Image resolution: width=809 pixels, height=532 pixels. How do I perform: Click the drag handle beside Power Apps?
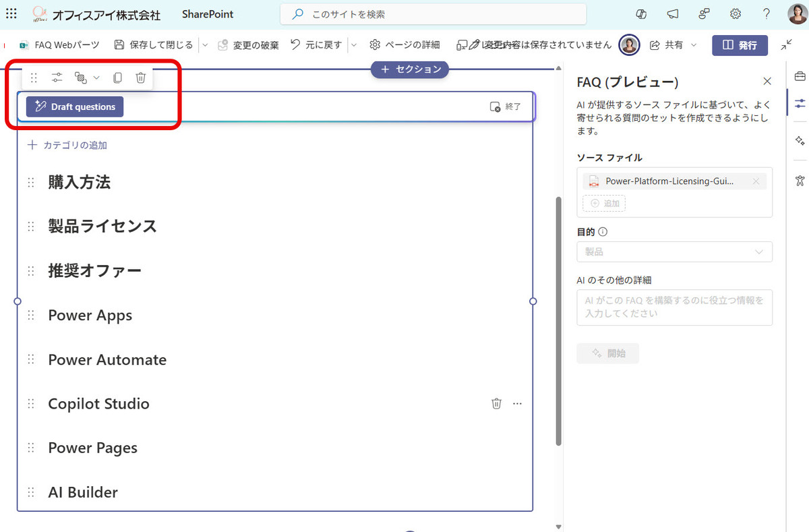point(30,316)
